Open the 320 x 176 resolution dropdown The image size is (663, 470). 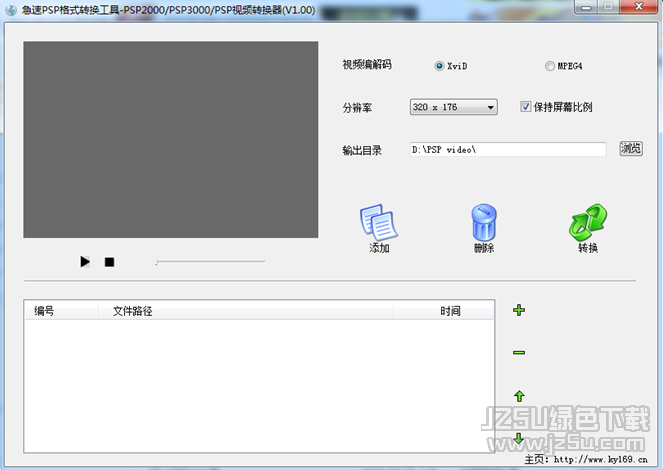click(453, 107)
